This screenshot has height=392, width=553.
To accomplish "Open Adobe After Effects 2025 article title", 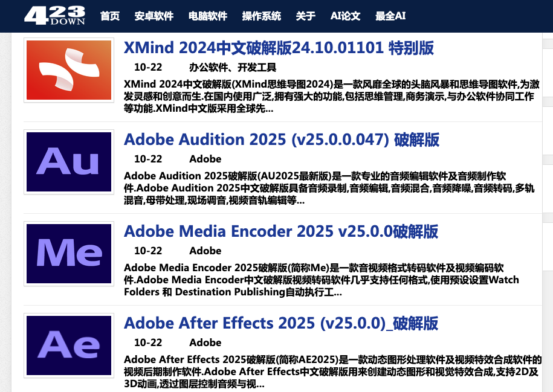I will [x=281, y=323].
